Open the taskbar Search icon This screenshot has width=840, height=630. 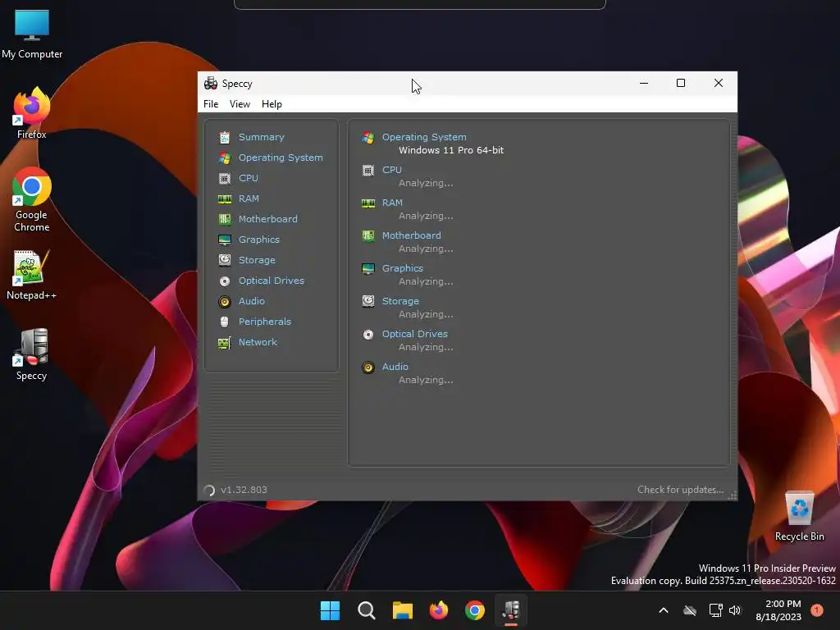pyautogui.click(x=367, y=610)
